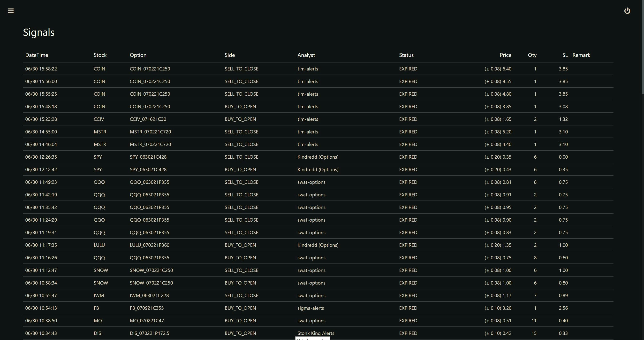Click the DateTime column header

(x=37, y=55)
